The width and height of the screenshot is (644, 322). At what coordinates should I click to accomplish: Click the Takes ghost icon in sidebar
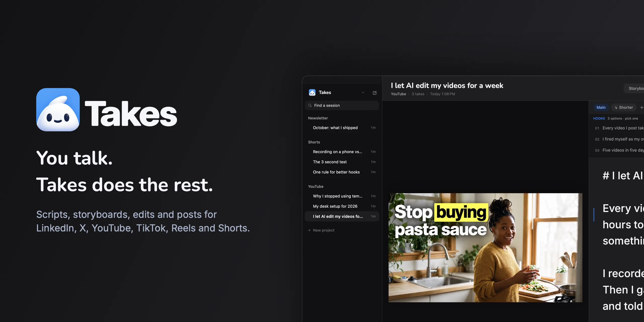312,93
